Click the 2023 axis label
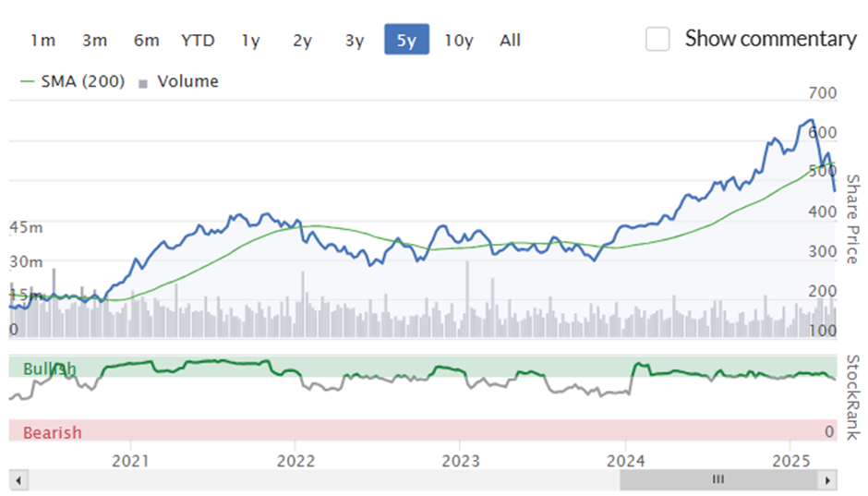Image resolution: width=868 pixels, height=496 pixels. 461,461
